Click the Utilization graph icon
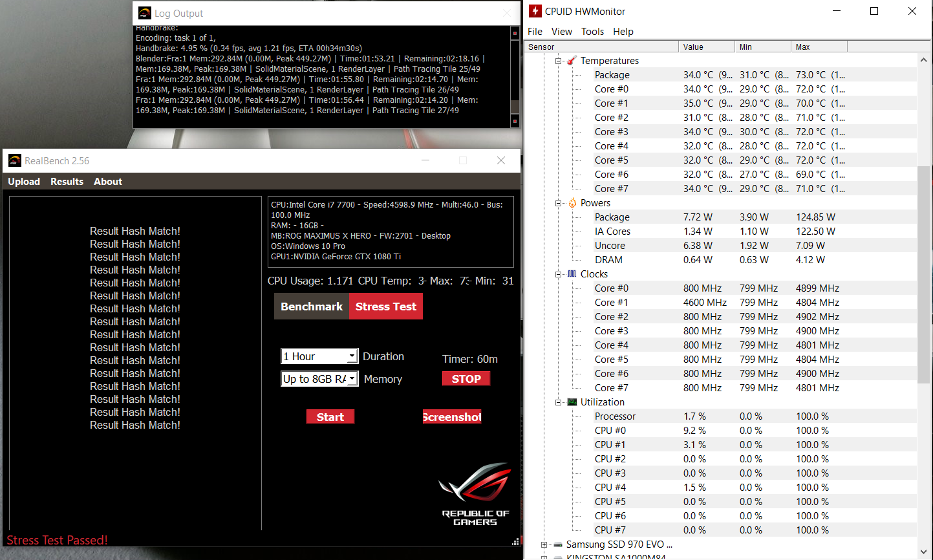The height and width of the screenshot is (560, 933). (x=572, y=402)
